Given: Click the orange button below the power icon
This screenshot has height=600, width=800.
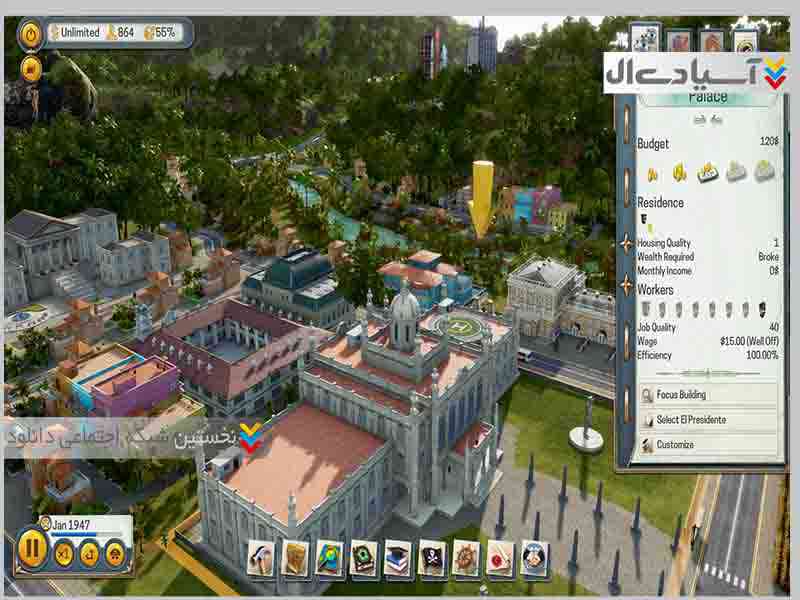Looking at the screenshot, I should coord(32,68).
